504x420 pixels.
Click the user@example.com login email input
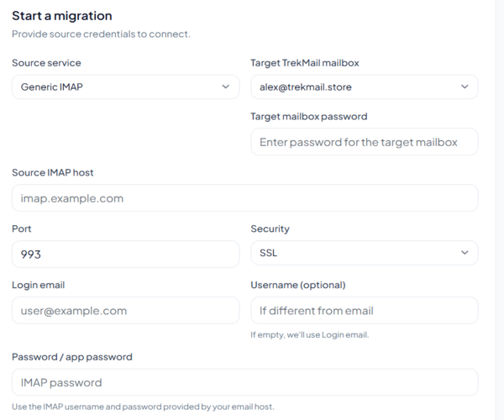tap(125, 310)
